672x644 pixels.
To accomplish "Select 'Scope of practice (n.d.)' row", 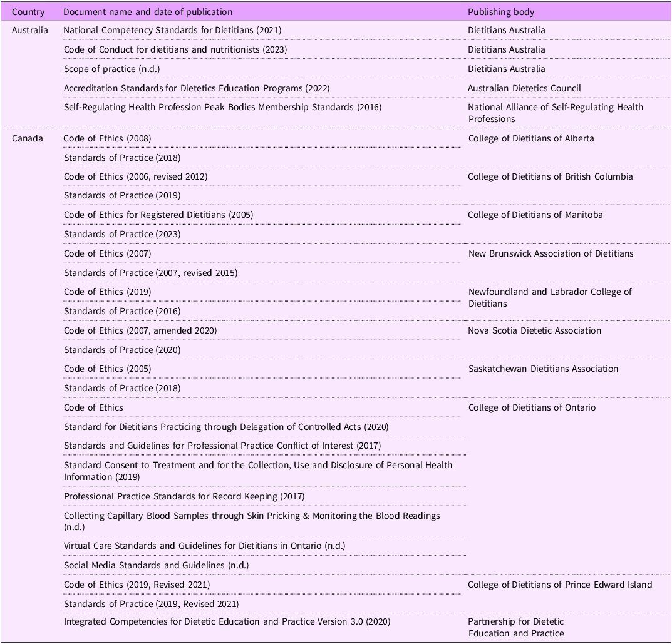I will click(x=112, y=69).
